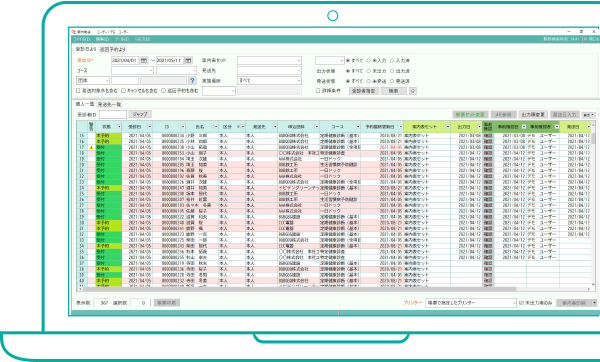Image resolution: width=600 pixels, height=362 pixels.
Task: Open the calendar picker for the end date 2021/05/11
Action: click(x=188, y=60)
